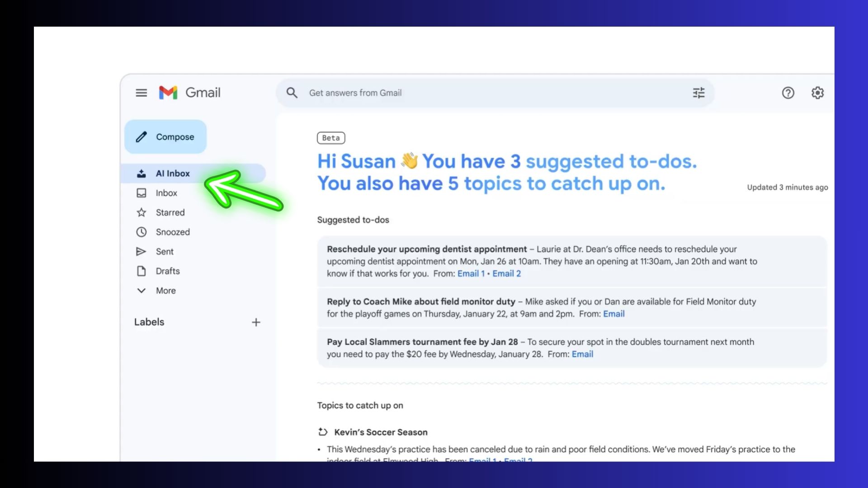The width and height of the screenshot is (868, 488).
Task: Open the tournament fee Email link
Action: [x=582, y=354]
